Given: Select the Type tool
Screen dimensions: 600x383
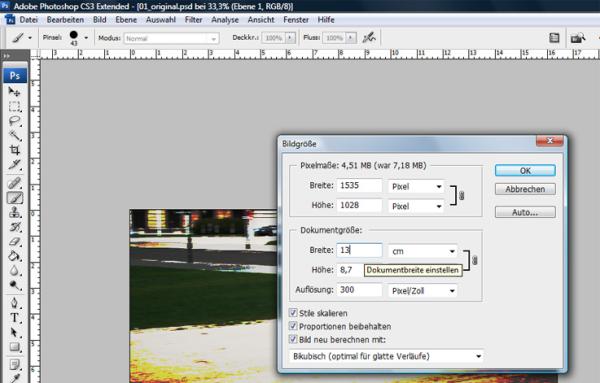Looking at the screenshot, I should tap(15, 318).
